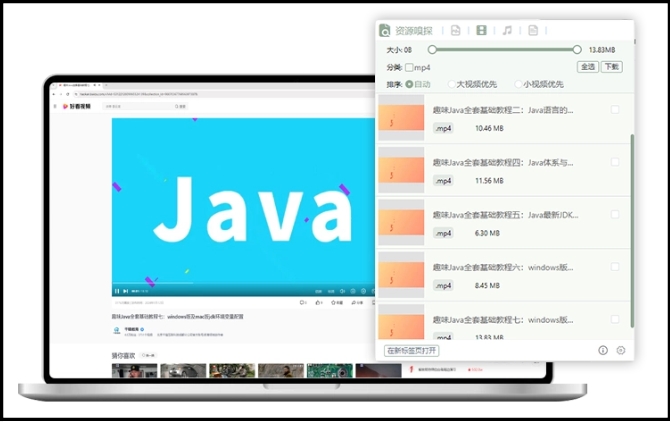Click the maximum size slider handle at 13.83MB
The image size is (670, 422).
click(x=577, y=50)
